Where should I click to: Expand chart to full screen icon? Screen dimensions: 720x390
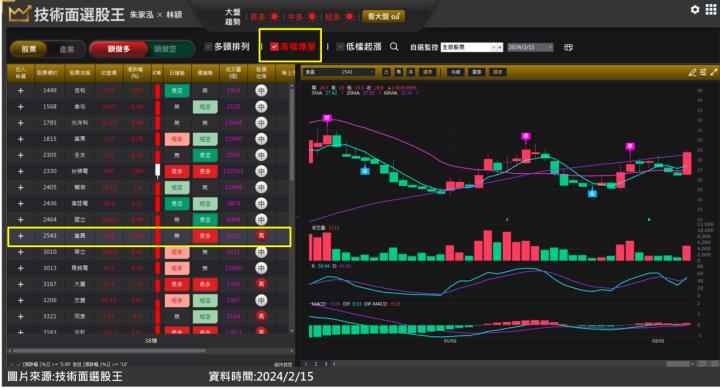click(x=714, y=72)
